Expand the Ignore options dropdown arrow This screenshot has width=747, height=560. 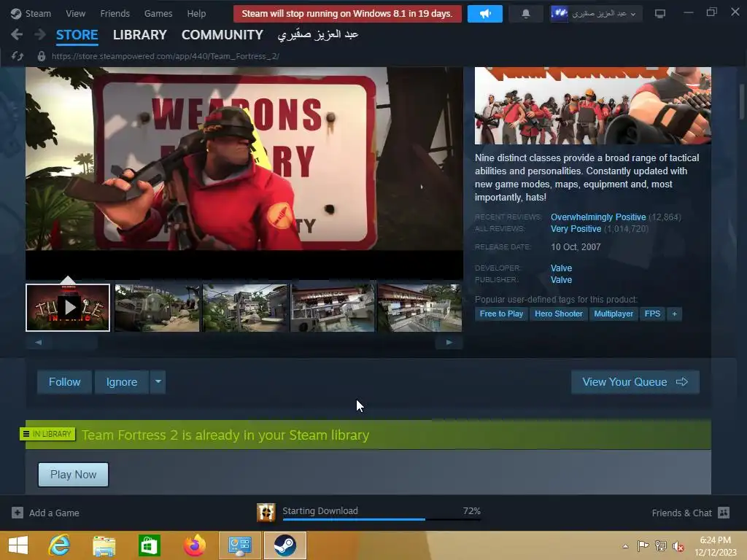point(158,382)
